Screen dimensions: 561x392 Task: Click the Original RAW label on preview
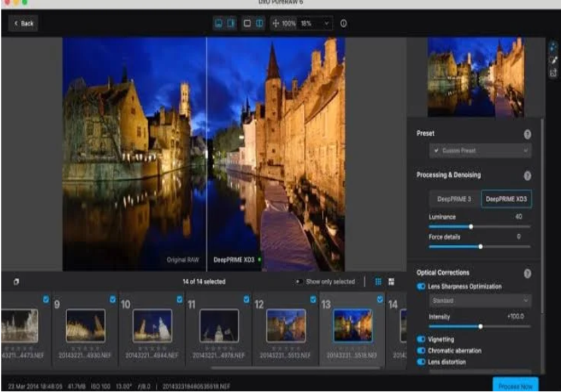tap(183, 260)
